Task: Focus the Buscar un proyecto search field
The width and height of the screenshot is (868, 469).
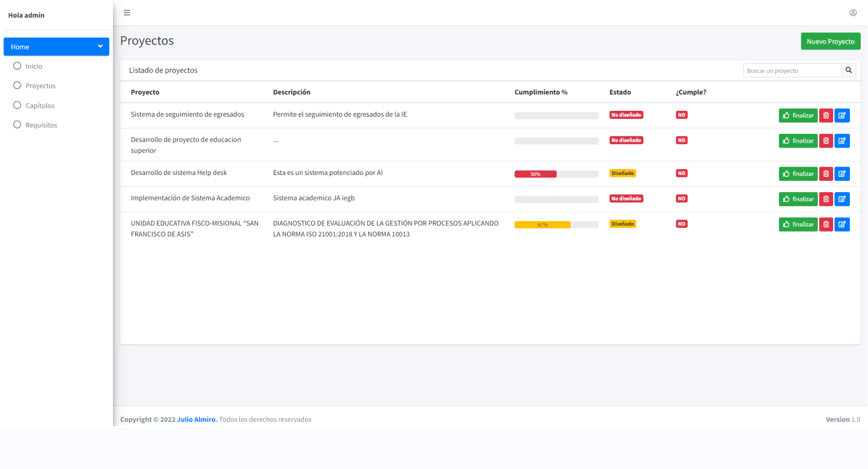Action: pos(792,71)
